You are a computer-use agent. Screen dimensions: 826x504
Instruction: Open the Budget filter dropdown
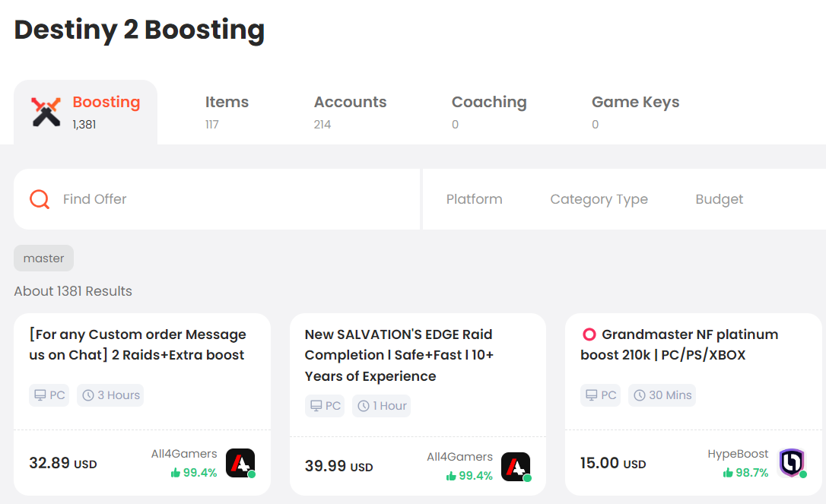pyautogui.click(x=719, y=199)
